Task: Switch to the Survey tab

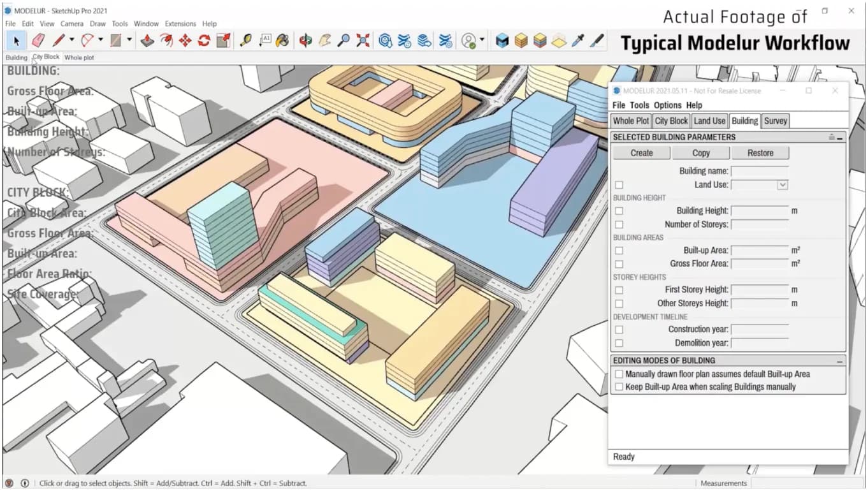Action: pos(776,121)
